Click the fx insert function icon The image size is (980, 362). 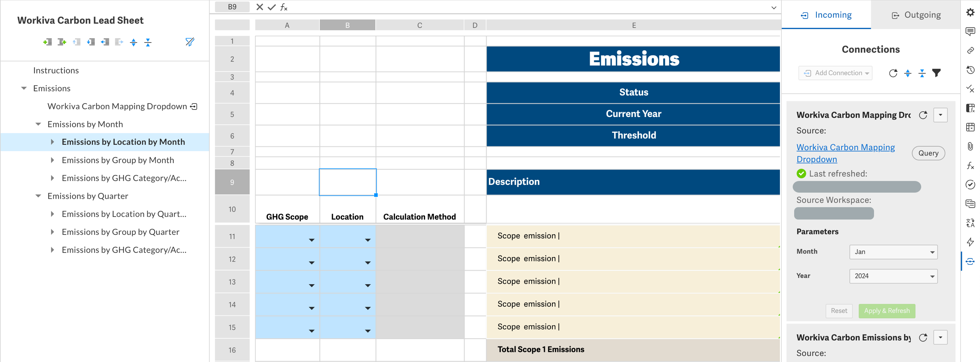284,7
